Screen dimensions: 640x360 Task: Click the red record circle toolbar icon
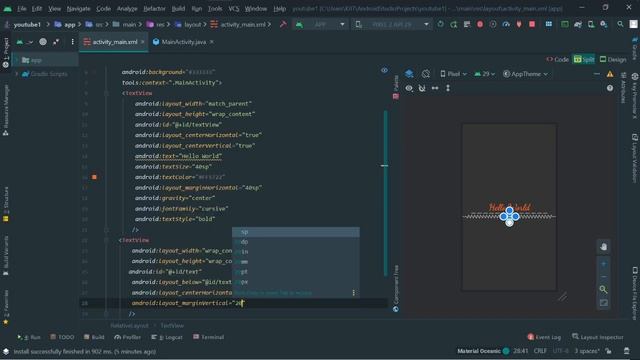point(480,24)
